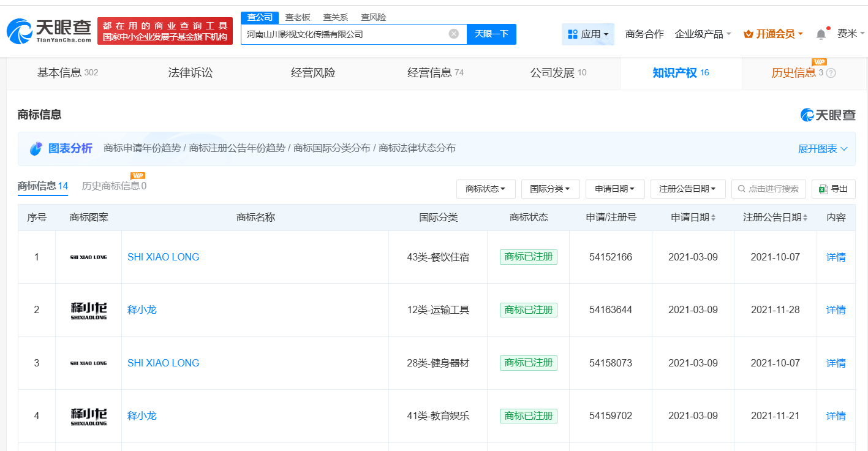Click the 图表分析 chart analysis icon

(x=36, y=148)
